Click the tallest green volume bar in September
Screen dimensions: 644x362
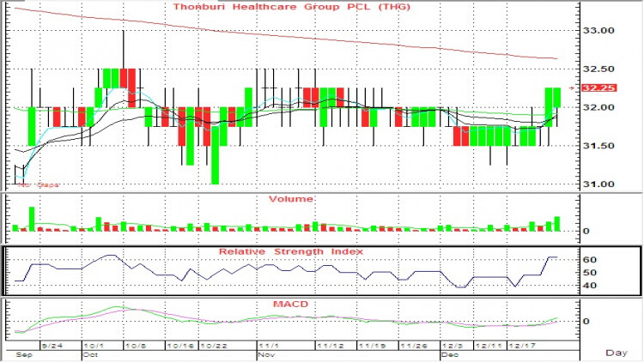(x=32, y=219)
